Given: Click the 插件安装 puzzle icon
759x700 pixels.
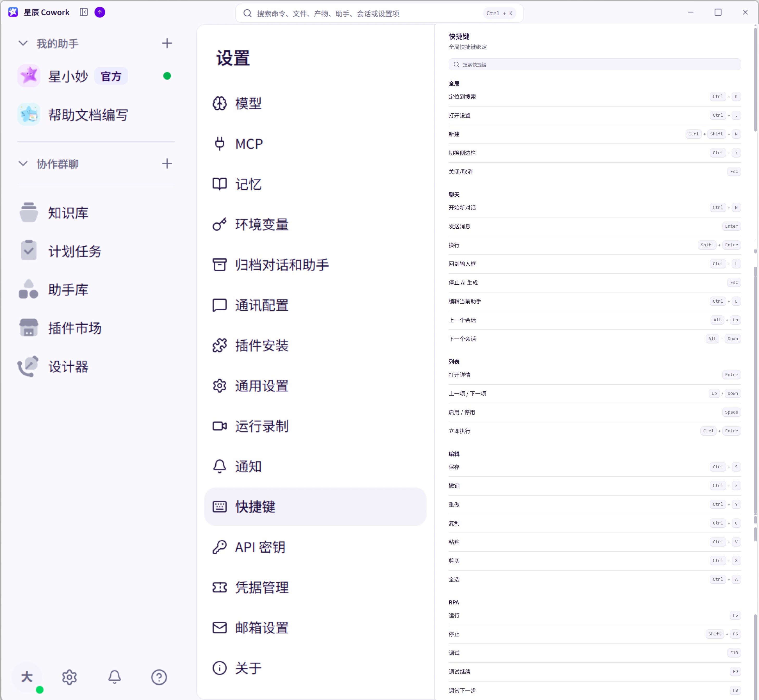Looking at the screenshot, I should 220,346.
